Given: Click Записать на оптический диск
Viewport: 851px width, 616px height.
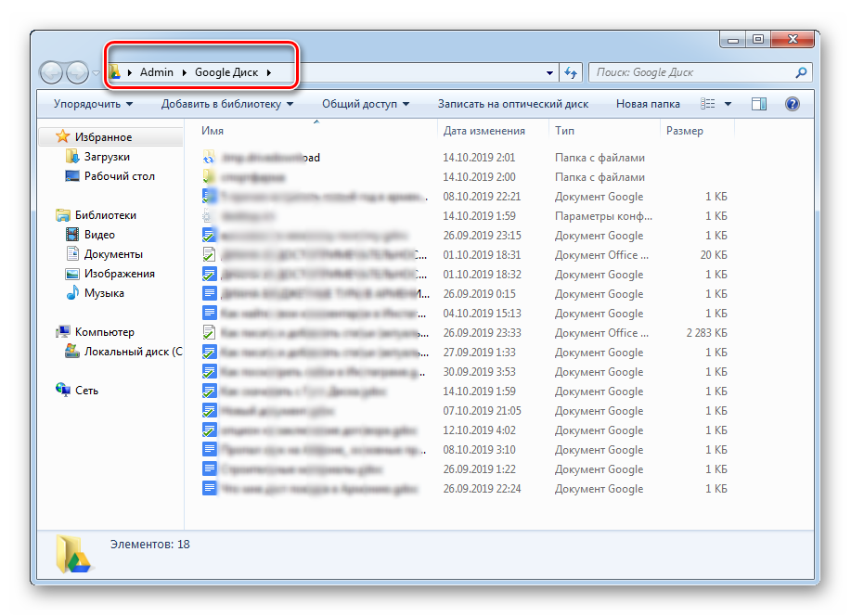Looking at the screenshot, I should pyautogui.click(x=512, y=104).
